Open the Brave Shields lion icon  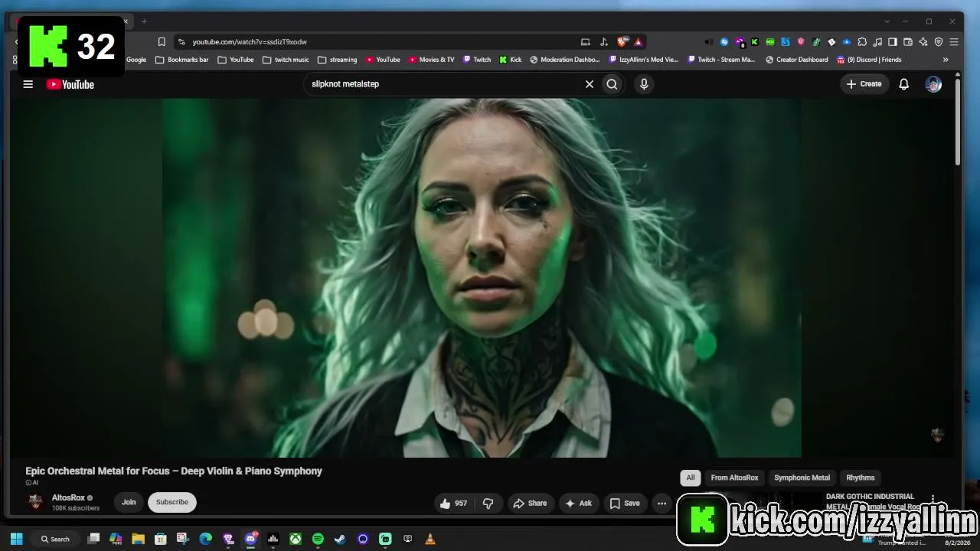(x=622, y=42)
